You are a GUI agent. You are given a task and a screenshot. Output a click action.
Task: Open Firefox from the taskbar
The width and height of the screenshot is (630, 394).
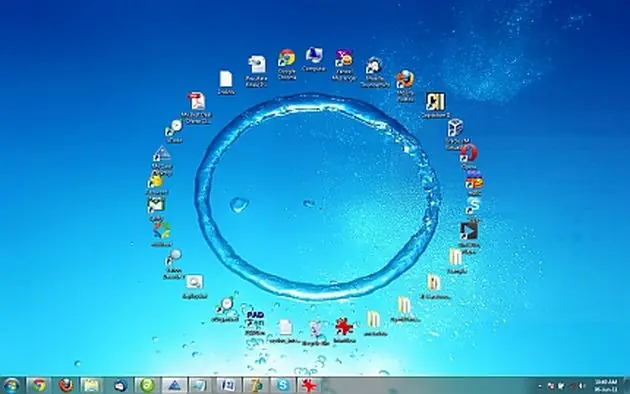(65, 386)
